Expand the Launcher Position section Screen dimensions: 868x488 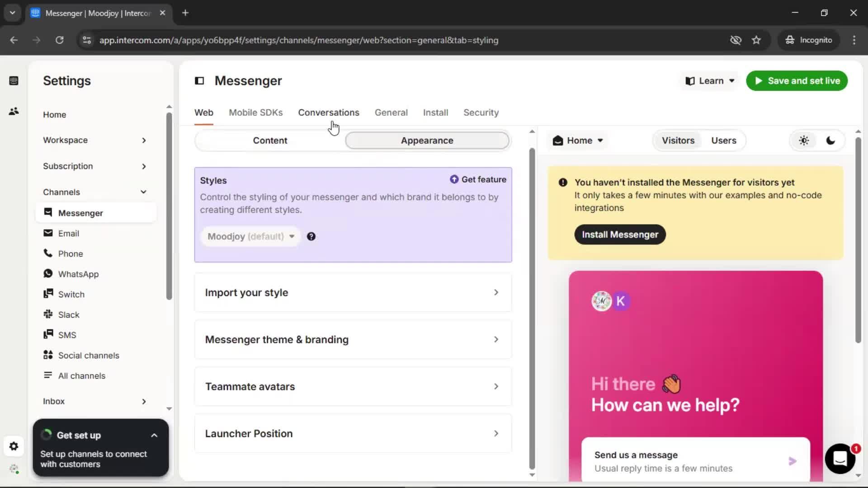tap(353, 433)
